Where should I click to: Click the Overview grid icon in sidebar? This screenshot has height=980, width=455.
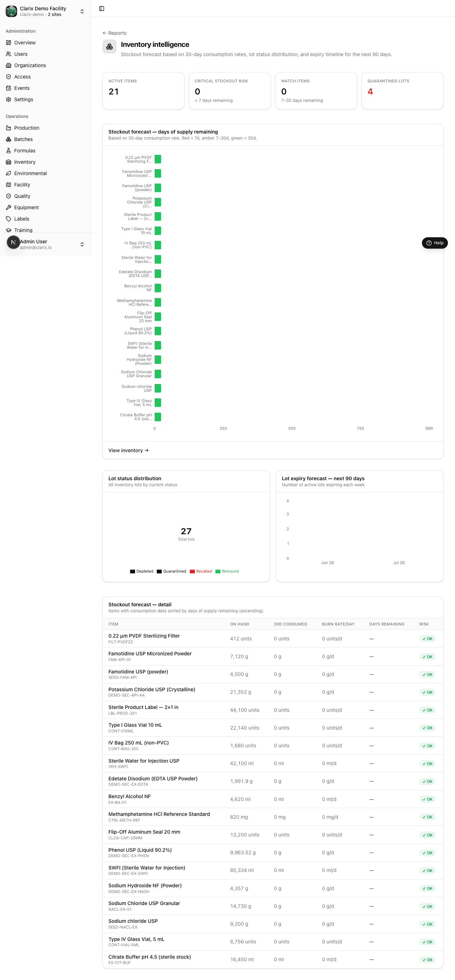click(x=9, y=43)
